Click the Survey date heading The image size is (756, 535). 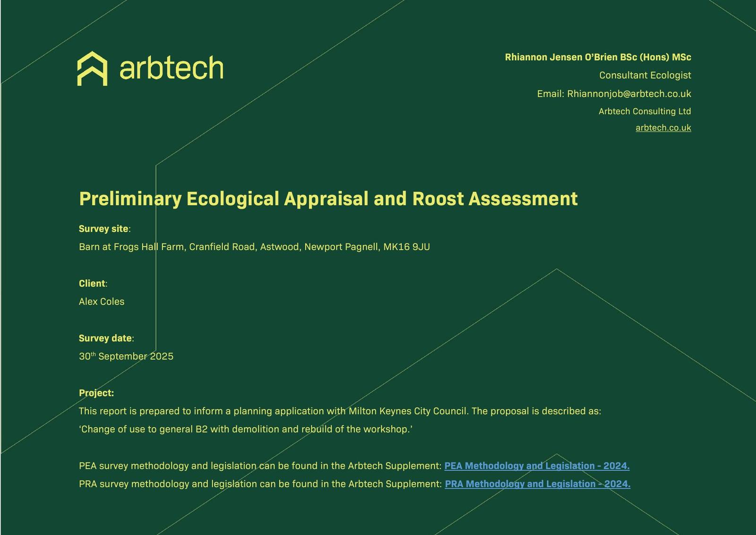[106, 338]
